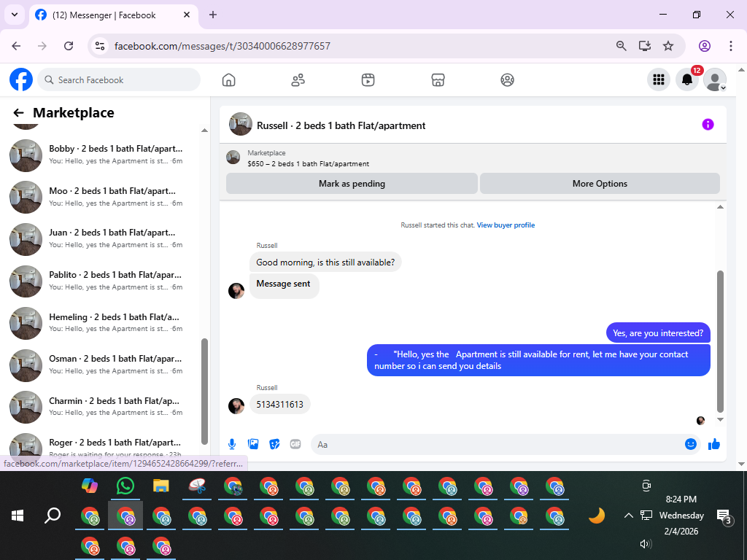
Task: Open File Explorer from the taskbar
Action: click(161, 486)
